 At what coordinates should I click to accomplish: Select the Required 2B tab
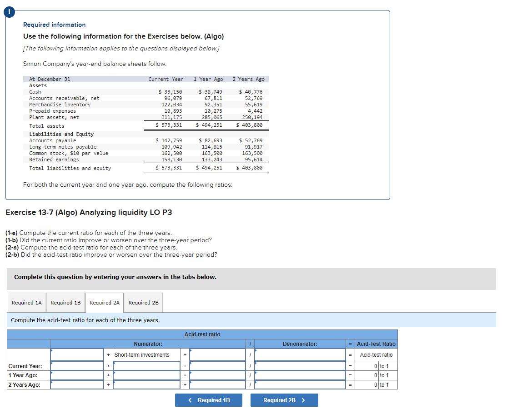pyautogui.click(x=143, y=302)
